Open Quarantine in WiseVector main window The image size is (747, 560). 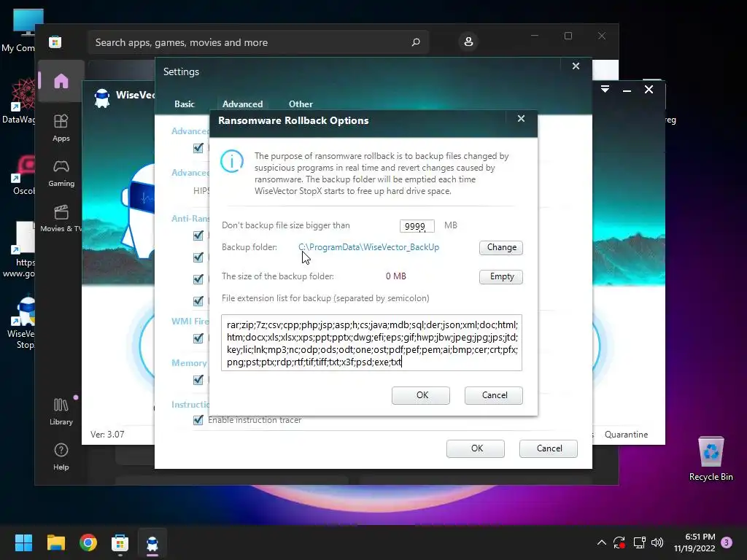[626, 435]
